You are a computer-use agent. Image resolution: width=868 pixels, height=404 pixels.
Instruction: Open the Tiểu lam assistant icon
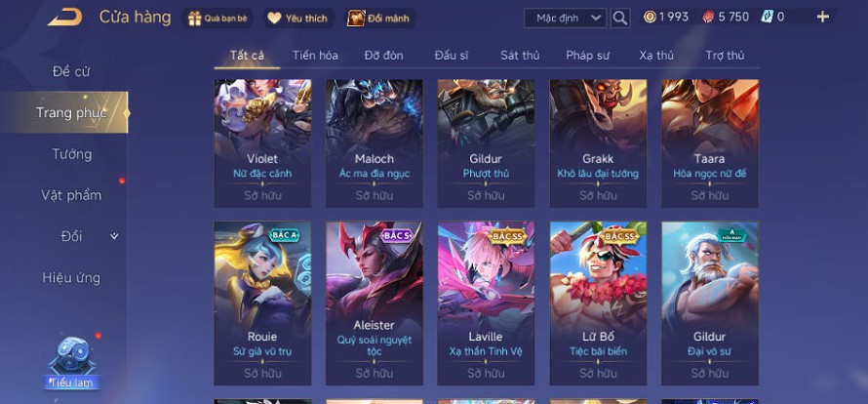72,362
